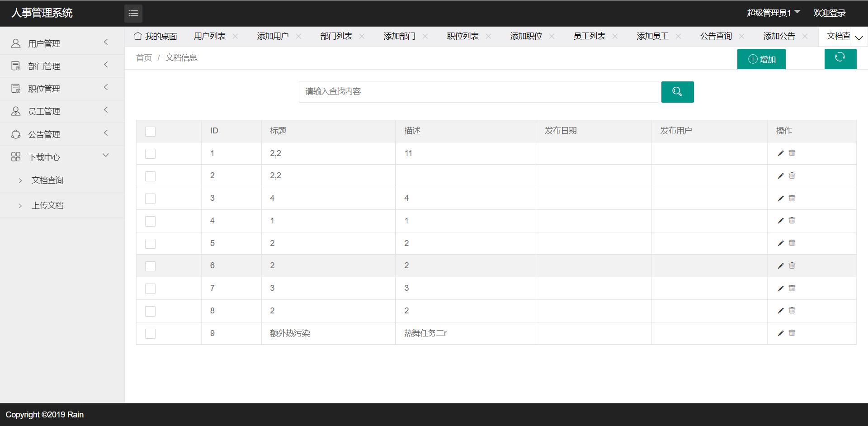Expand the 用户管理 sidebar menu
This screenshot has width=868, height=426.
[62, 43]
